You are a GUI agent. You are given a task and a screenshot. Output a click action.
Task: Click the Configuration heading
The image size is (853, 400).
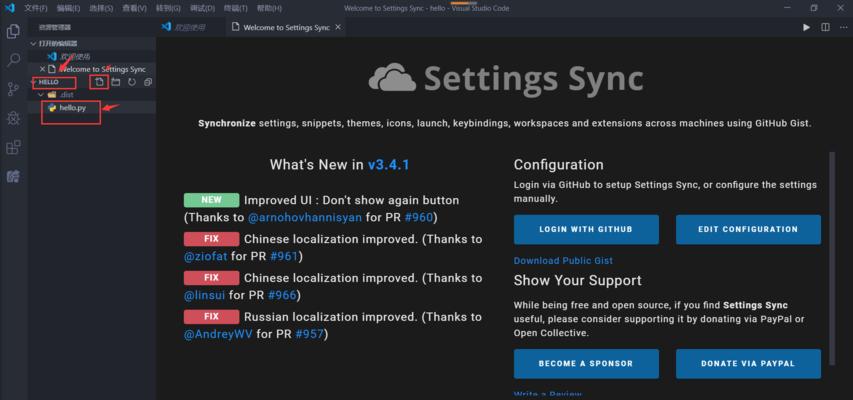point(558,165)
